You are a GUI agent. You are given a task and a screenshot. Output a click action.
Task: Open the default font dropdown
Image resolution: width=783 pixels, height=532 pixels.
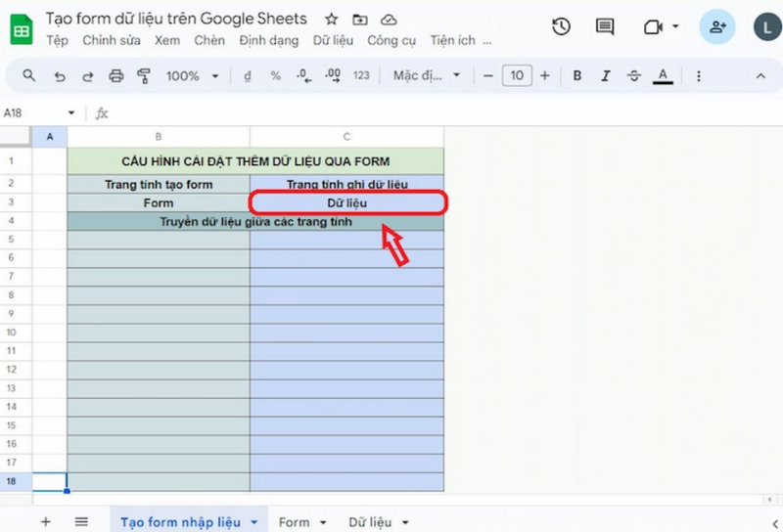(x=426, y=75)
